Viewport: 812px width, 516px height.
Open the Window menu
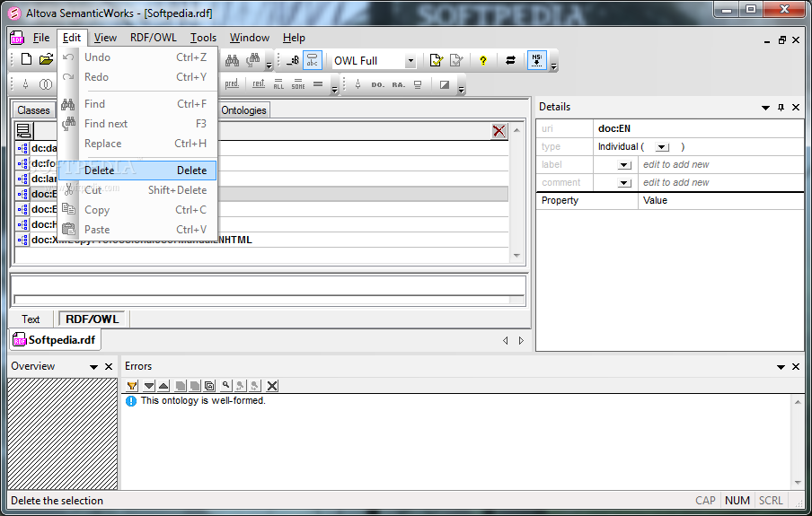pyautogui.click(x=250, y=38)
